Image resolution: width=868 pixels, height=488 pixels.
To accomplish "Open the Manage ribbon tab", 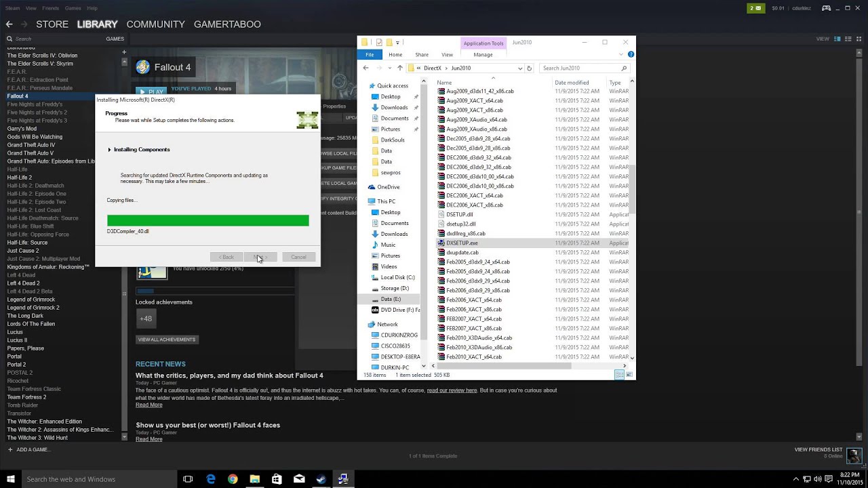I will pos(483,55).
